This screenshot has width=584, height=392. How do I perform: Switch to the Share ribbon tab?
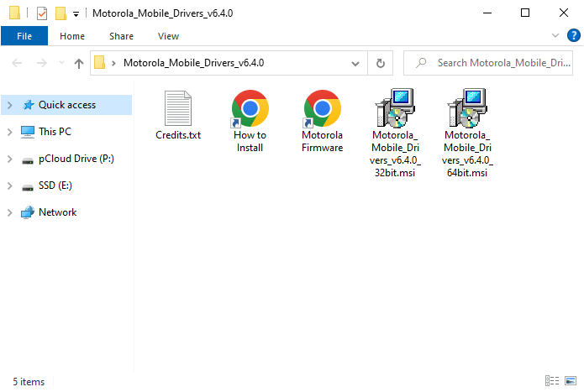coord(121,36)
